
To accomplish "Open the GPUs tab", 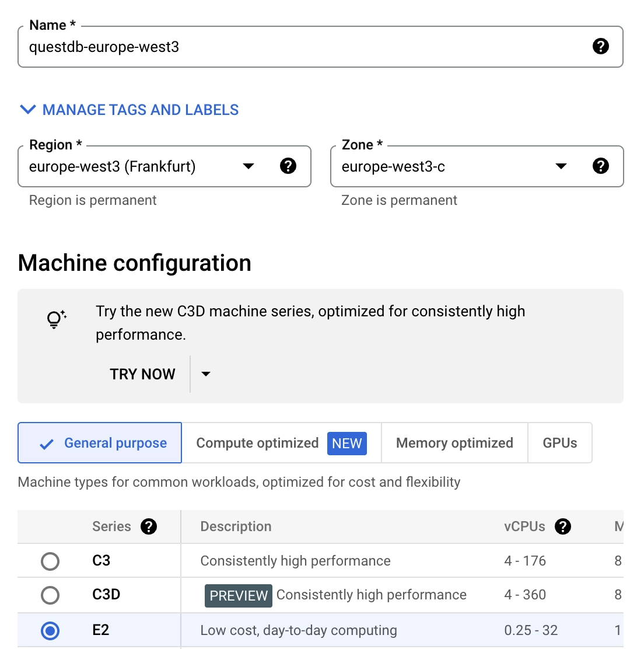I will pyautogui.click(x=559, y=443).
